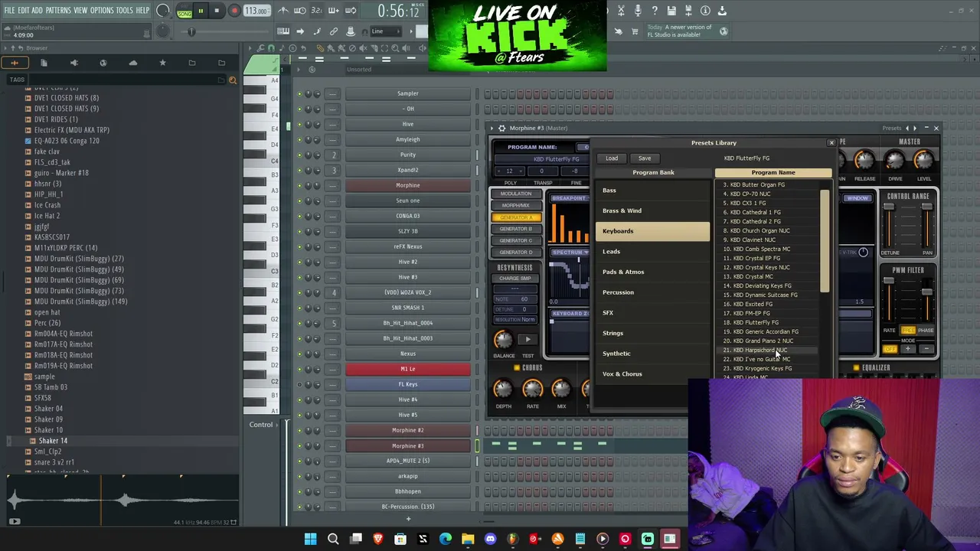Show the playlist view arrow icon
The image size is (980, 551).
[299, 31]
